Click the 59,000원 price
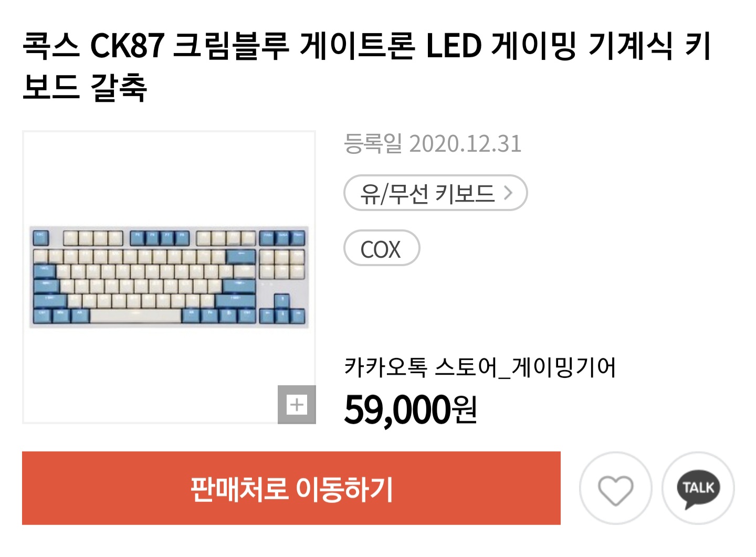756x557 pixels. pos(411,409)
